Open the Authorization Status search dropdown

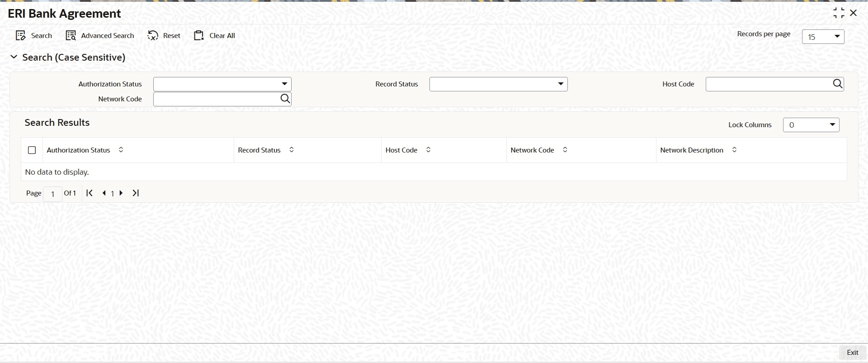tap(222, 84)
